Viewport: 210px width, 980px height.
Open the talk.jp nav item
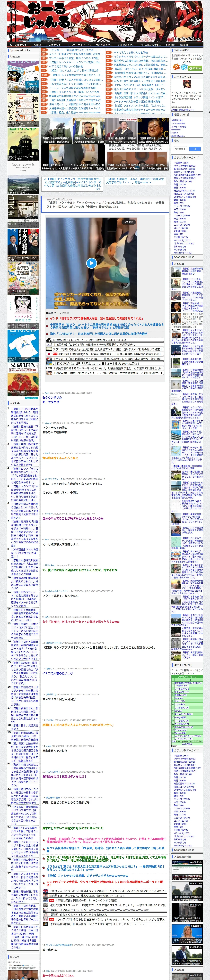184,45
